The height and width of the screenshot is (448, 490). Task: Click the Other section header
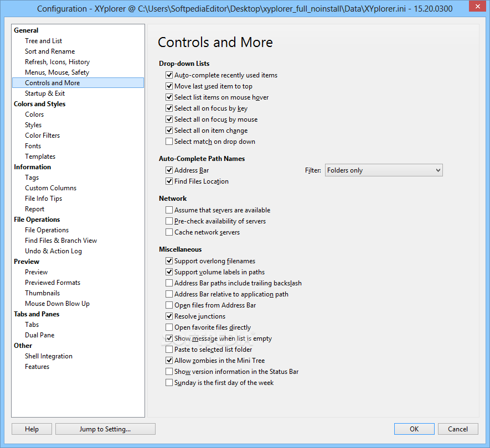pyautogui.click(x=23, y=346)
